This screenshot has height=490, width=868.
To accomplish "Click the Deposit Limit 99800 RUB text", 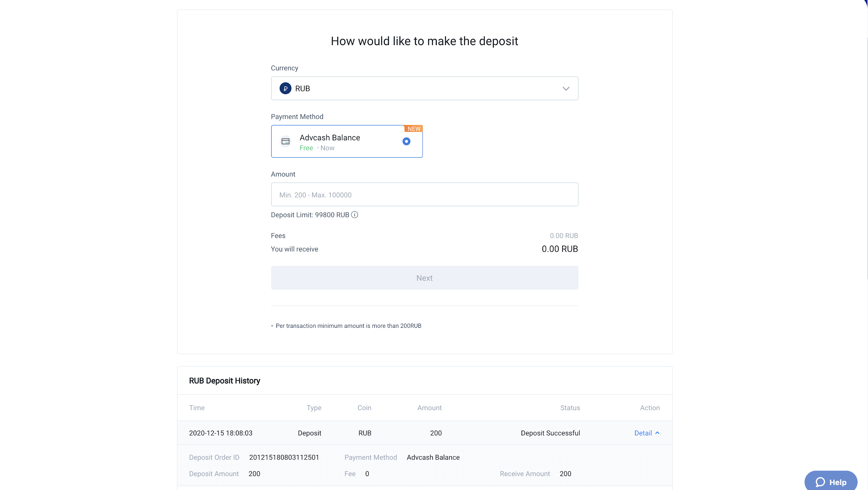I will coord(310,215).
